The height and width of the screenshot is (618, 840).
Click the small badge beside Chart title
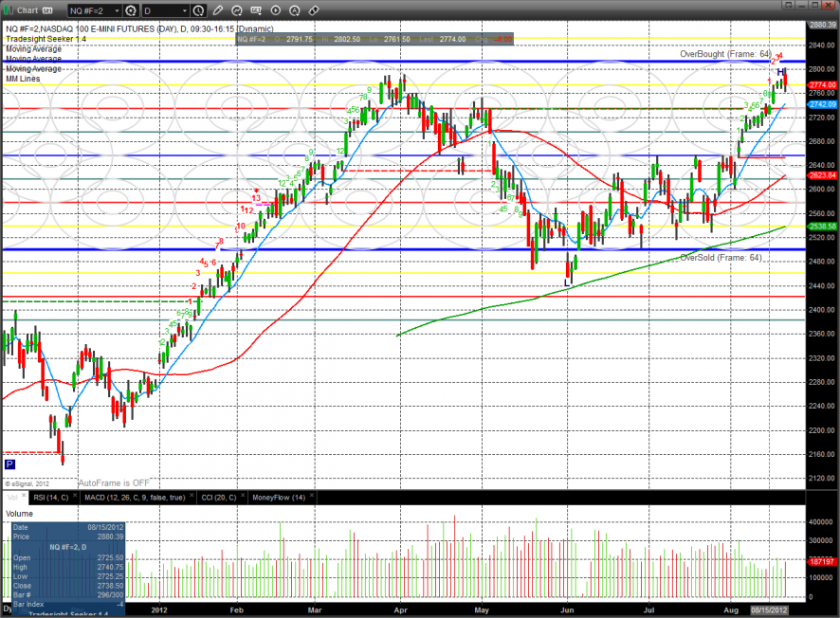coord(47,10)
